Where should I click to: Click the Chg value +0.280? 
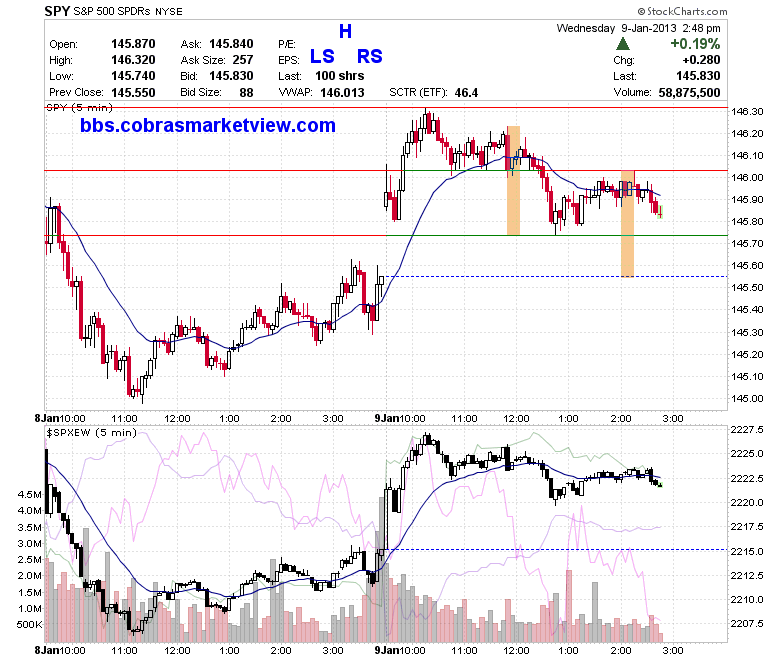[x=701, y=60]
